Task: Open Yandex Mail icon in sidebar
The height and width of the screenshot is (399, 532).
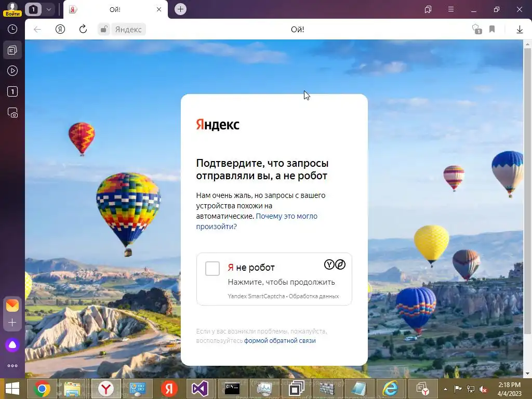Action: point(12,305)
